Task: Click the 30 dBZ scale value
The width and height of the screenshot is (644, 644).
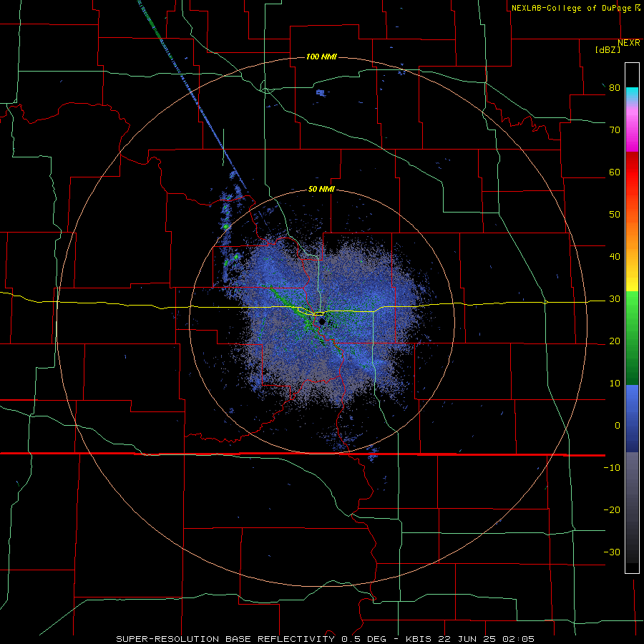Action: pyautogui.click(x=615, y=299)
